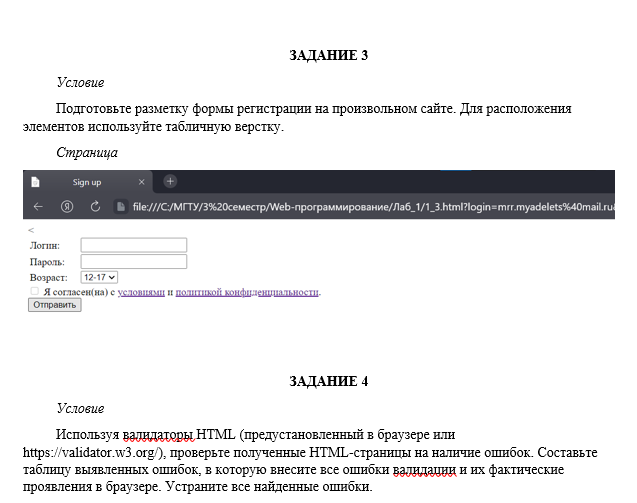Click the page document icon on the Sign up tab
637x503 pixels.
click(x=36, y=182)
